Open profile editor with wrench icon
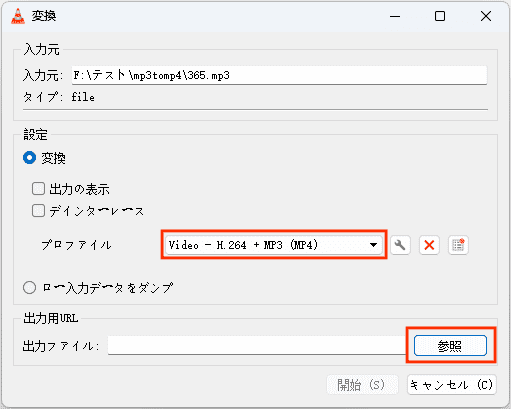This screenshot has height=409, width=511. pos(400,245)
